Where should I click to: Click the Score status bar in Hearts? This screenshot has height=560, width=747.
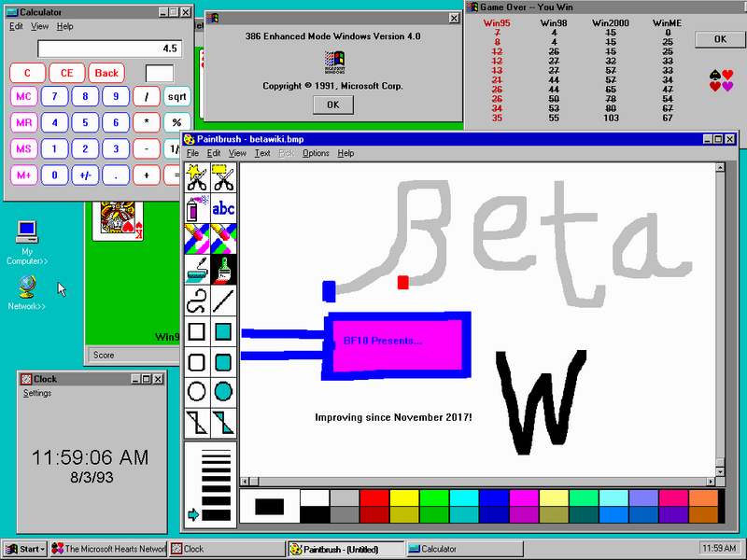[x=134, y=355]
